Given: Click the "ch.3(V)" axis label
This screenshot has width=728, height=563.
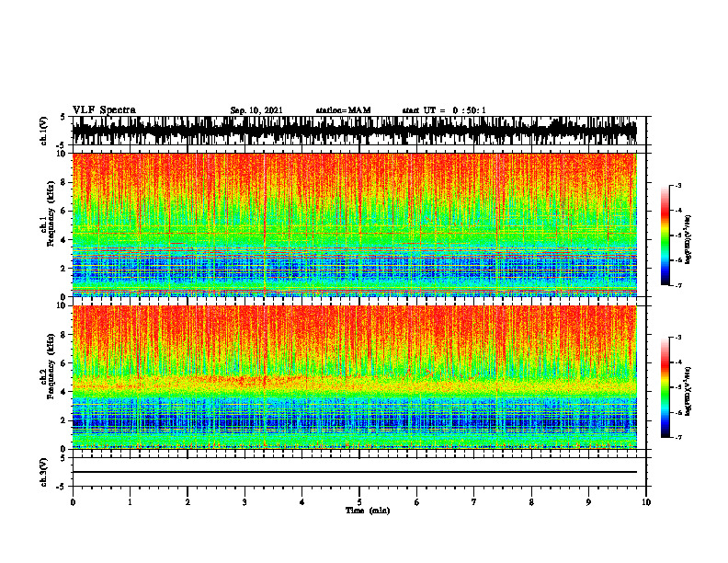Looking at the screenshot, I should pos(44,472).
